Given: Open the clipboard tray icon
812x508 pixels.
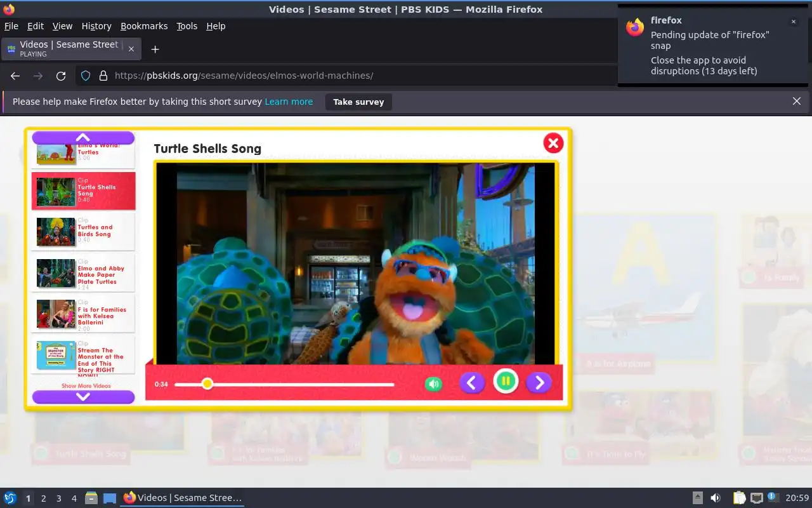Looking at the screenshot, I should pyautogui.click(x=739, y=498).
